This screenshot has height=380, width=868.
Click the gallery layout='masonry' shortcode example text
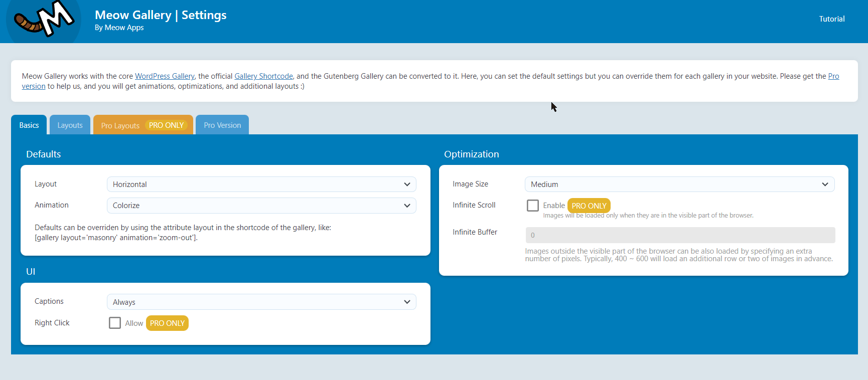(x=116, y=238)
